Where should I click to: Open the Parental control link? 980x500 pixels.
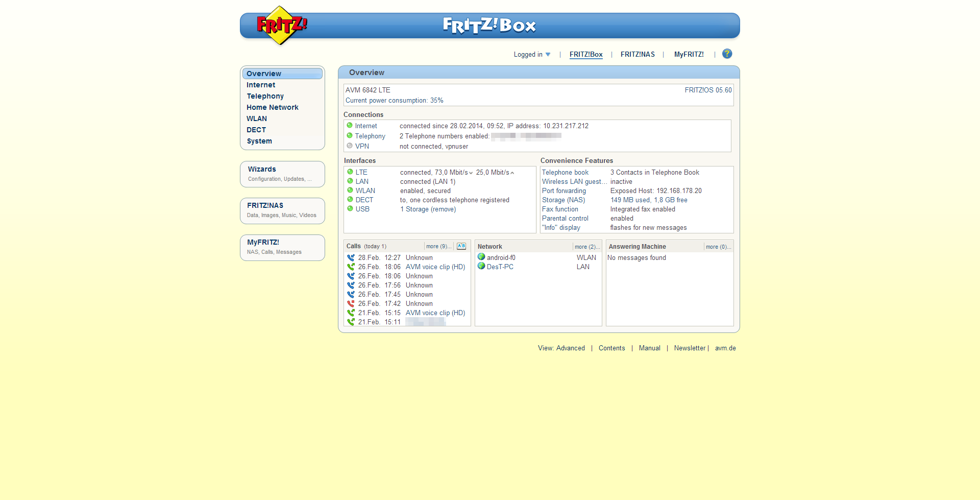point(565,219)
